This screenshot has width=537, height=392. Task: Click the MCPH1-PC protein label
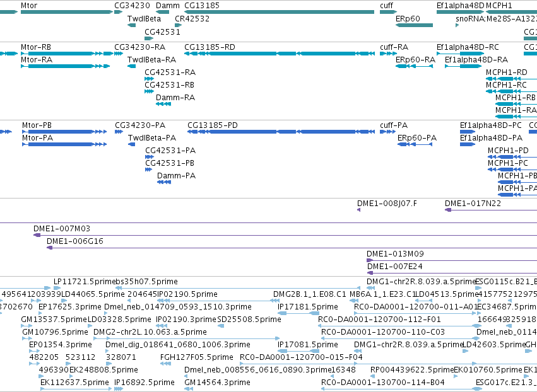508,163
